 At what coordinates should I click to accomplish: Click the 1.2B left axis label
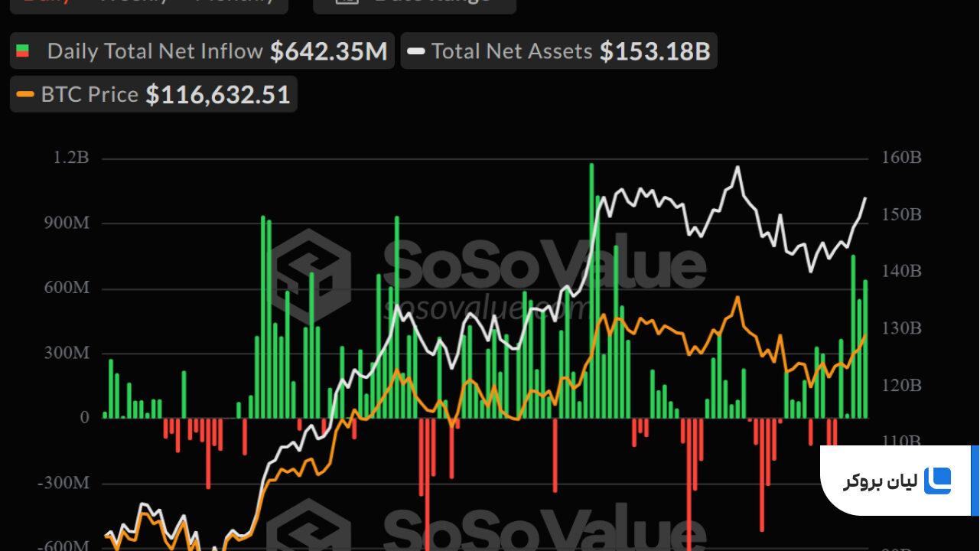coord(71,158)
